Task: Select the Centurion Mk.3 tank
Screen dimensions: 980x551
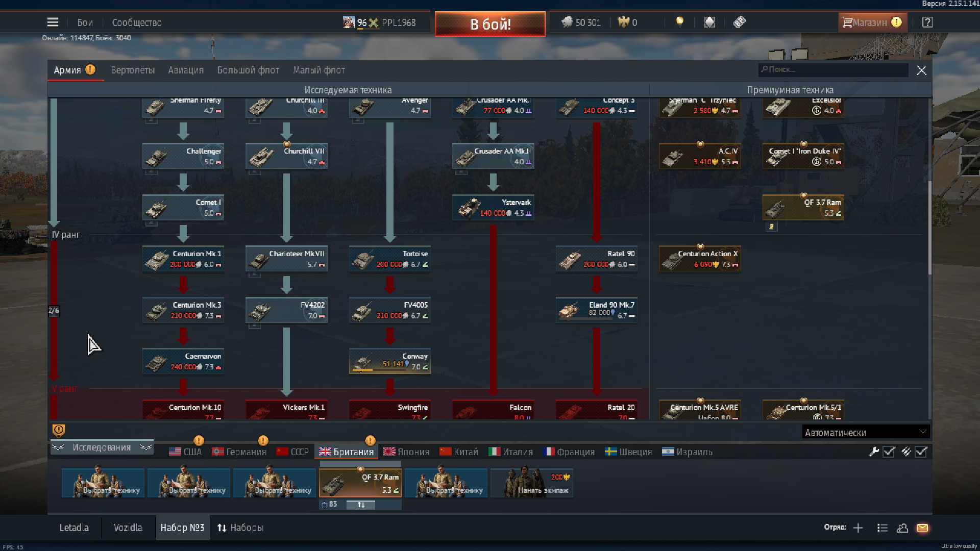Action: (x=183, y=310)
